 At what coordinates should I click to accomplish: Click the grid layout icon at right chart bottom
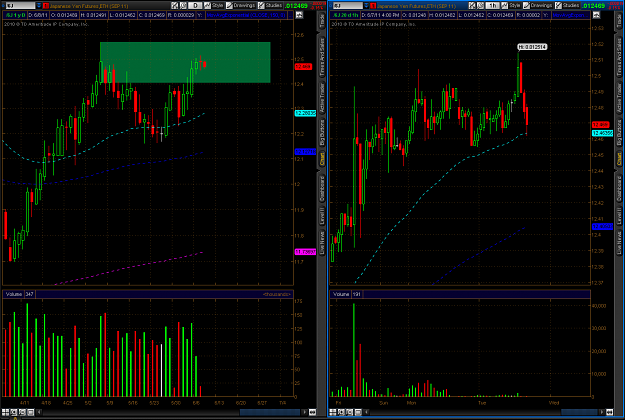coord(333,412)
